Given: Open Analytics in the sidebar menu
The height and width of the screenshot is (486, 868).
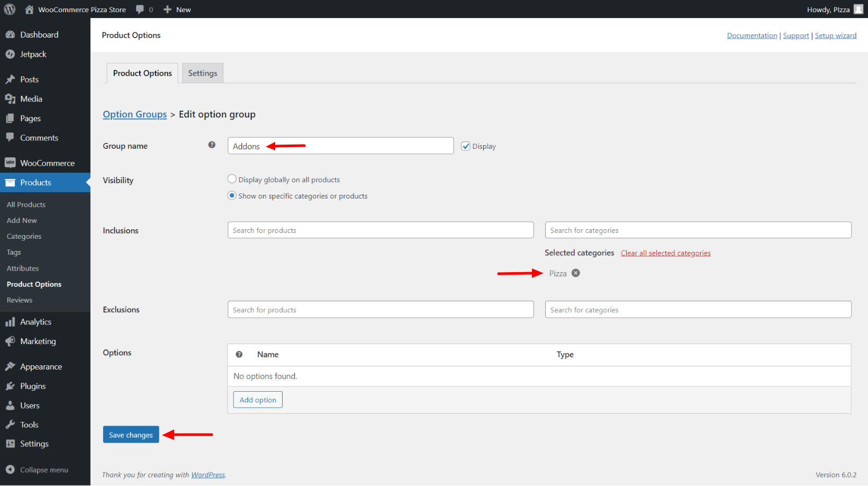Looking at the screenshot, I should pyautogui.click(x=35, y=322).
